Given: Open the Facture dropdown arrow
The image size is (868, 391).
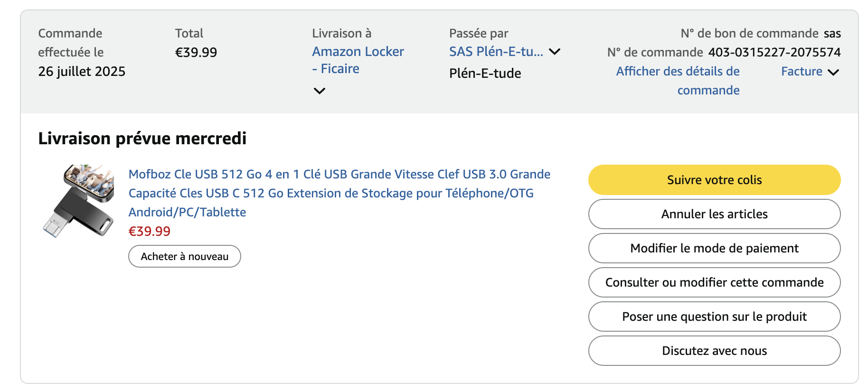Looking at the screenshot, I should (x=833, y=72).
